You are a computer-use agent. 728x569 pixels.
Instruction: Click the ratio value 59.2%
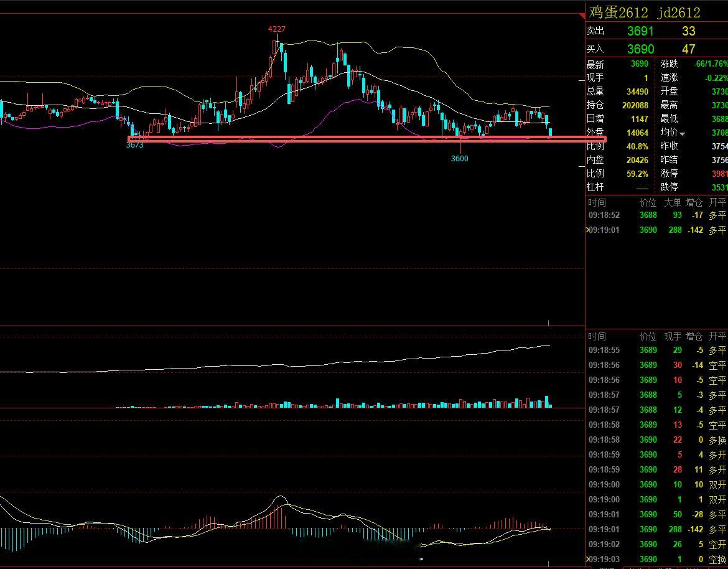click(637, 174)
